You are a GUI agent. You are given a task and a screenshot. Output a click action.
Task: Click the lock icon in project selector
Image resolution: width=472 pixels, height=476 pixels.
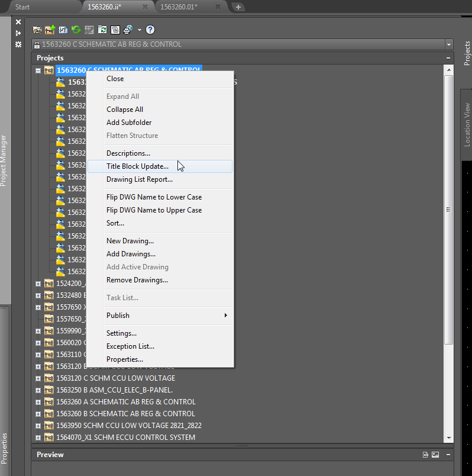pyautogui.click(x=37, y=45)
